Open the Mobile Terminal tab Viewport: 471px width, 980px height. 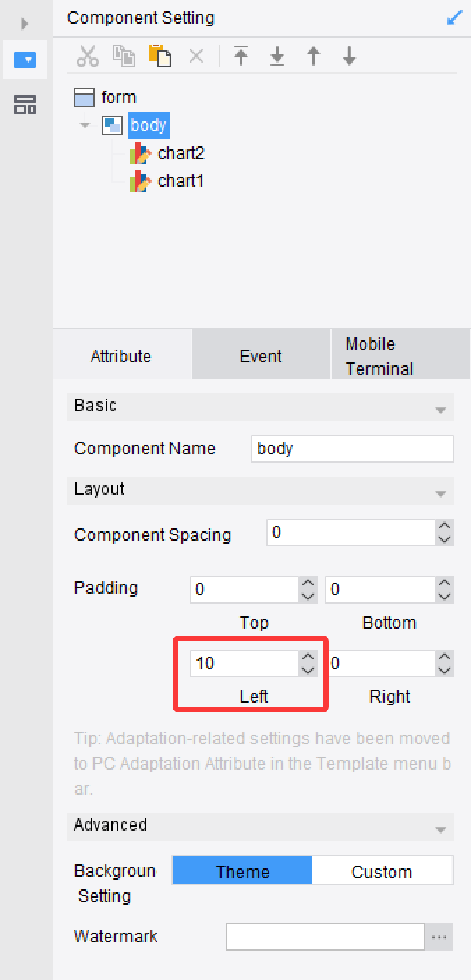click(x=401, y=356)
